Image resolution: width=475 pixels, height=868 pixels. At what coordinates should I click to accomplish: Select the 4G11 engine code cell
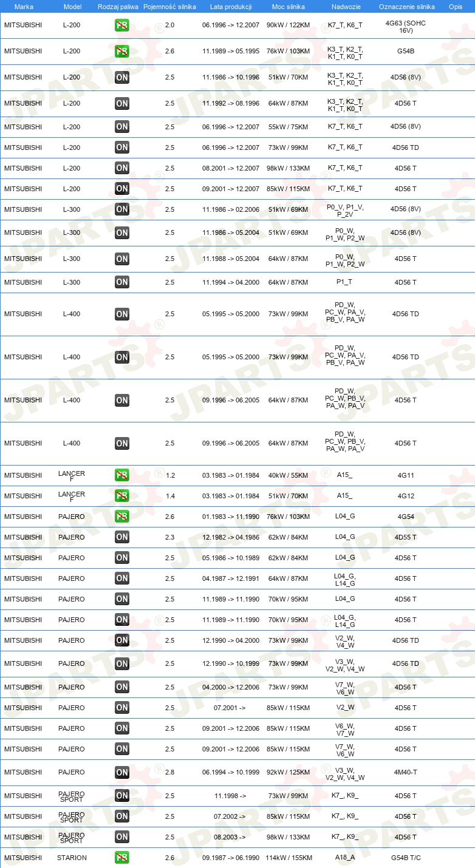pos(406,475)
